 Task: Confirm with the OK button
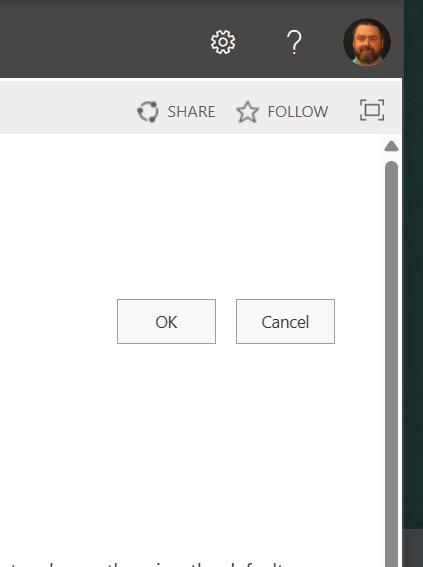click(166, 321)
